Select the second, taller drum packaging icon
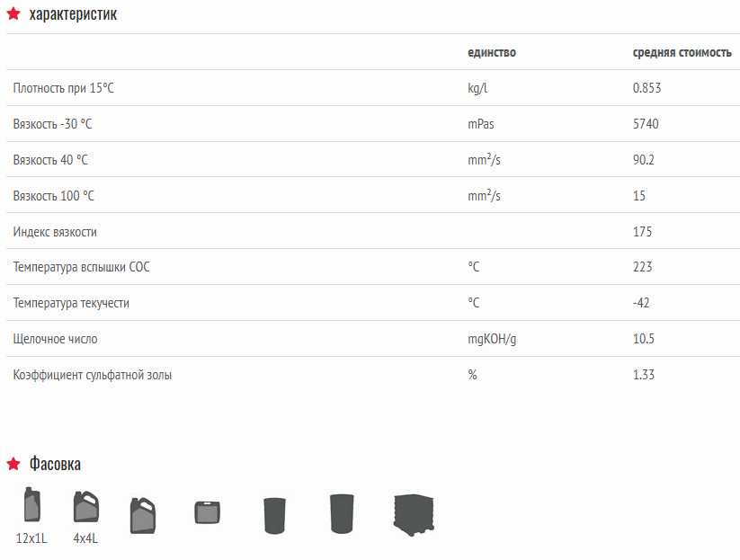The image size is (740, 560). (343, 514)
